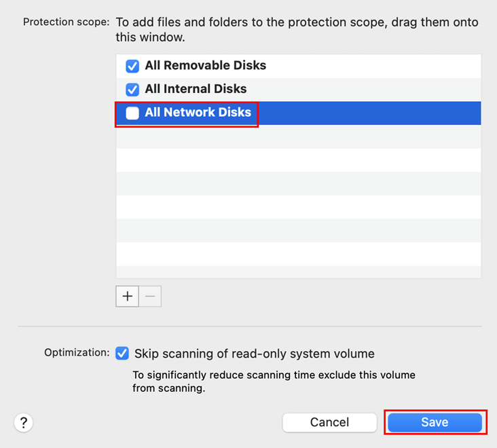This screenshot has width=497, height=448.
Task: Click the reduce scanning time description text
Action: click(x=274, y=381)
